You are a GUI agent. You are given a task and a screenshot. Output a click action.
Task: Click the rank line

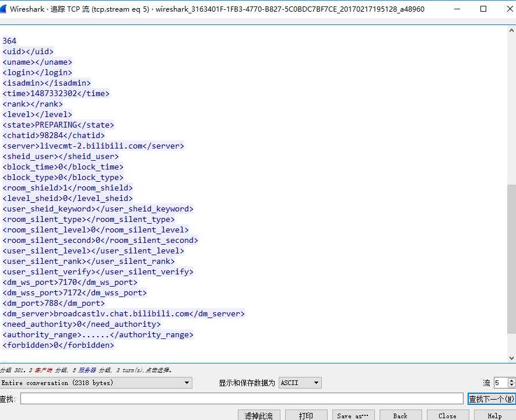coord(33,104)
